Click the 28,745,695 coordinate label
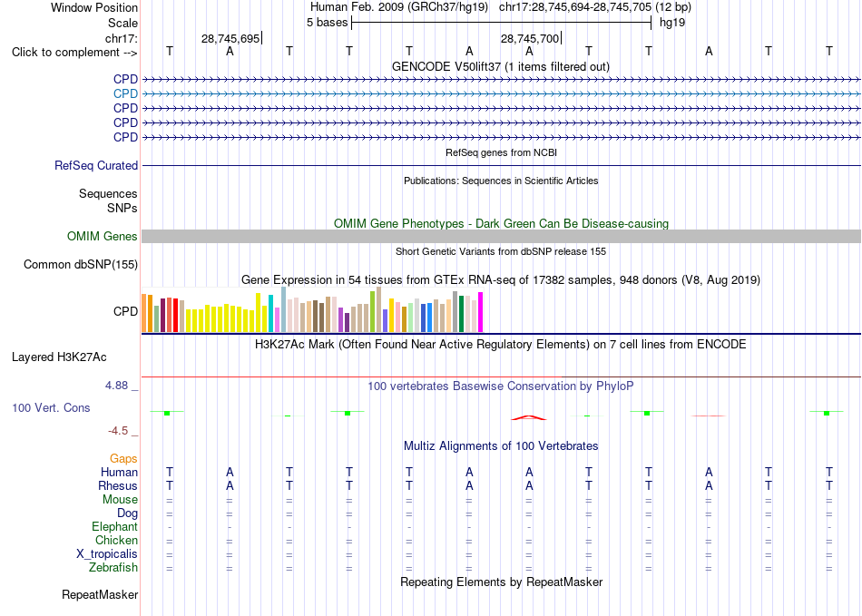The image size is (862, 616). click(x=230, y=38)
